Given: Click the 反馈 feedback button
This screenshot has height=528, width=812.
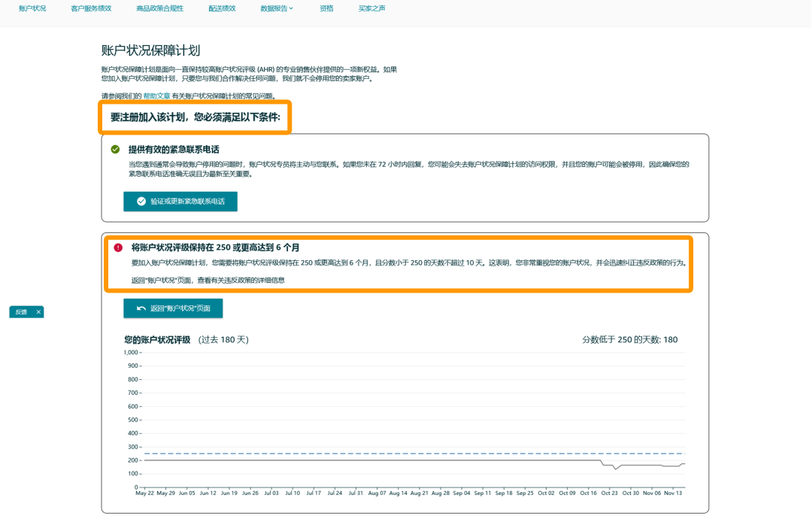Looking at the screenshot, I should pyautogui.click(x=21, y=312).
